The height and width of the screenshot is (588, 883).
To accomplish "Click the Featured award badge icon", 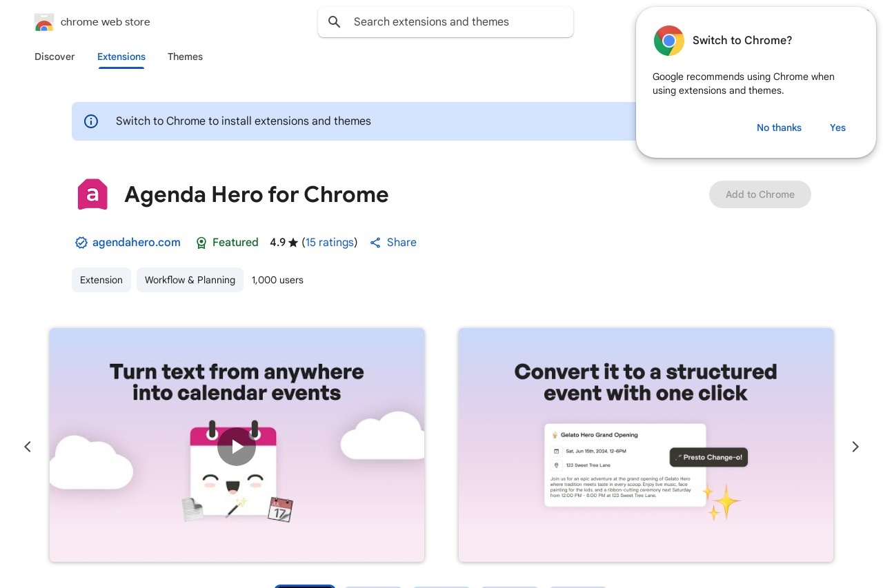I will click(201, 243).
